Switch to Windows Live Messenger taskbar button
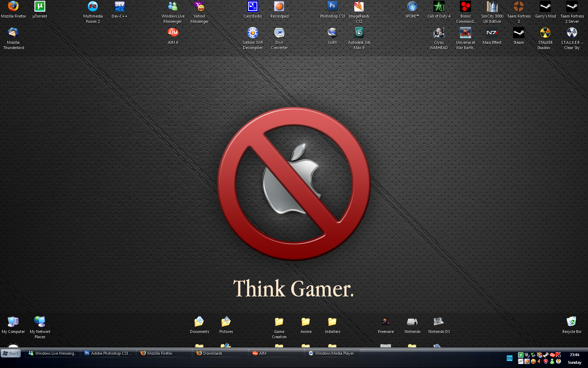The width and height of the screenshot is (588, 368). 53,353
